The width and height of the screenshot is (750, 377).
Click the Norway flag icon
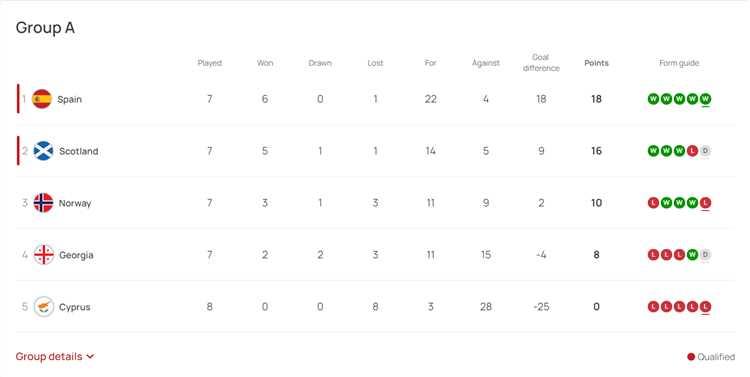click(x=43, y=203)
